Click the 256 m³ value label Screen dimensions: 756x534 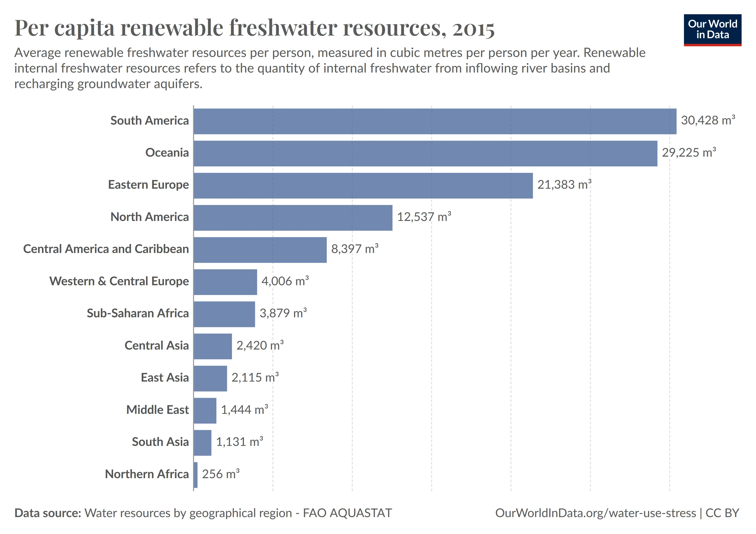click(220, 474)
